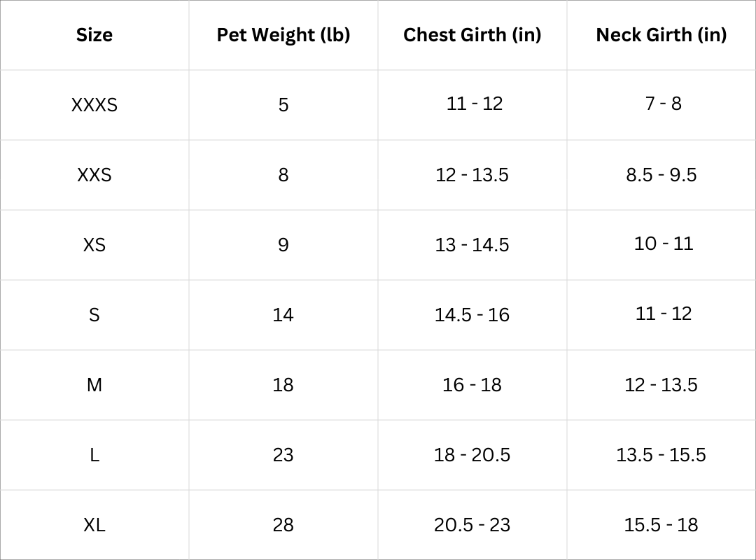Click the M size row label

click(x=94, y=385)
